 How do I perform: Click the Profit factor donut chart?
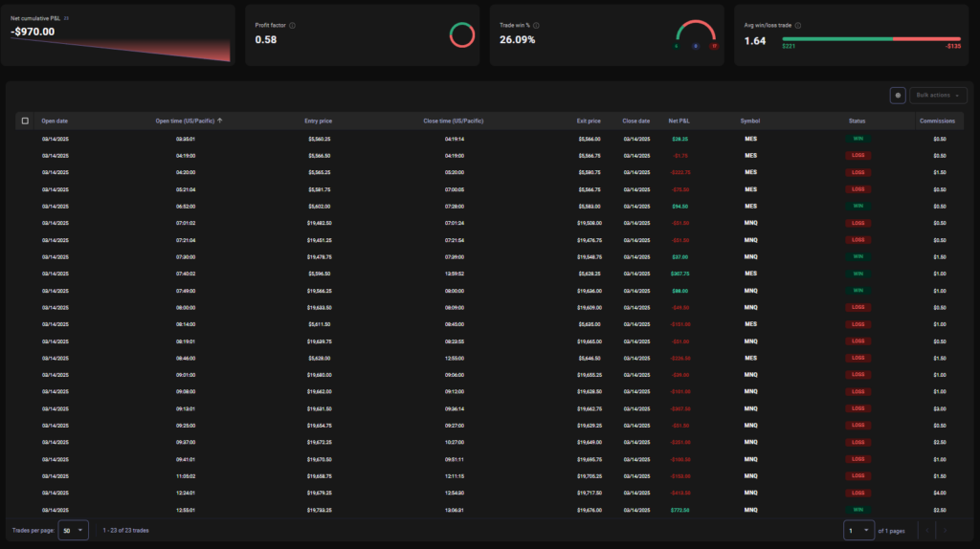(x=462, y=35)
